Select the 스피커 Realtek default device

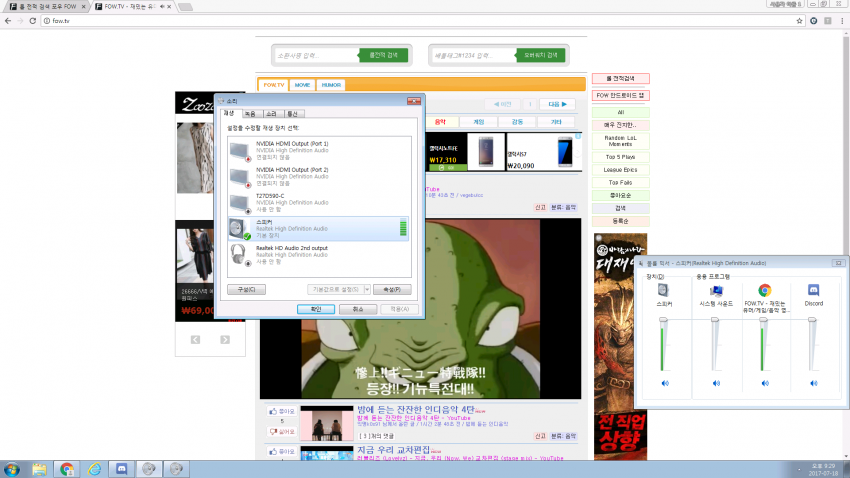(x=318, y=229)
